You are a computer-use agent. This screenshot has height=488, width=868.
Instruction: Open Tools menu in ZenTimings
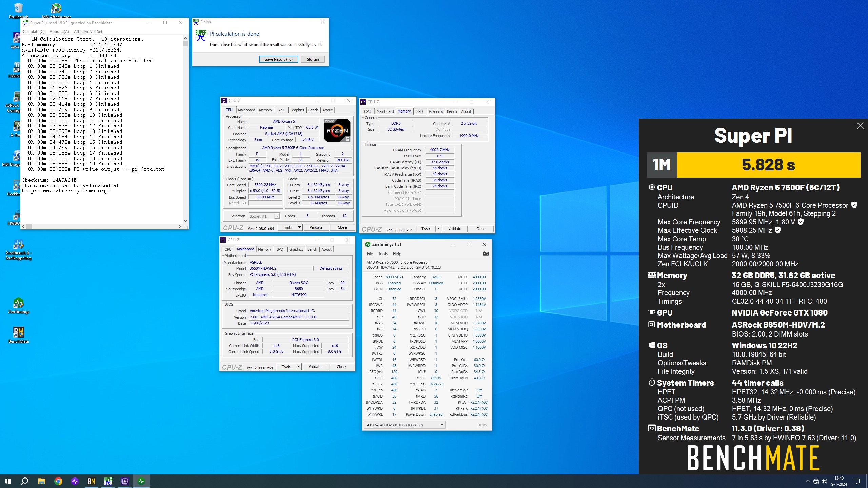(x=383, y=254)
